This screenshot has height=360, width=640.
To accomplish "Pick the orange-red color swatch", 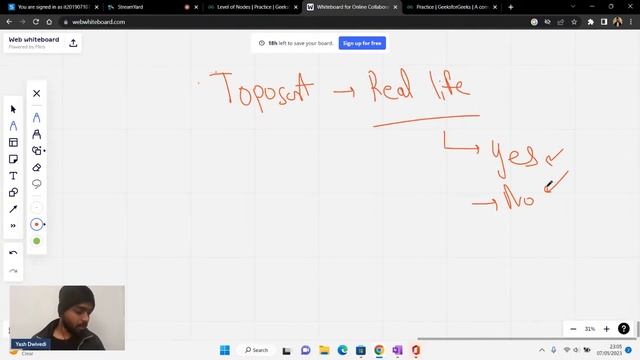I will click(x=36, y=224).
